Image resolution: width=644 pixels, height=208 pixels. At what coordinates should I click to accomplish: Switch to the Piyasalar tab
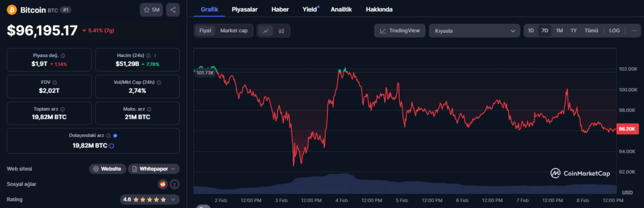click(x=244, y=10)
